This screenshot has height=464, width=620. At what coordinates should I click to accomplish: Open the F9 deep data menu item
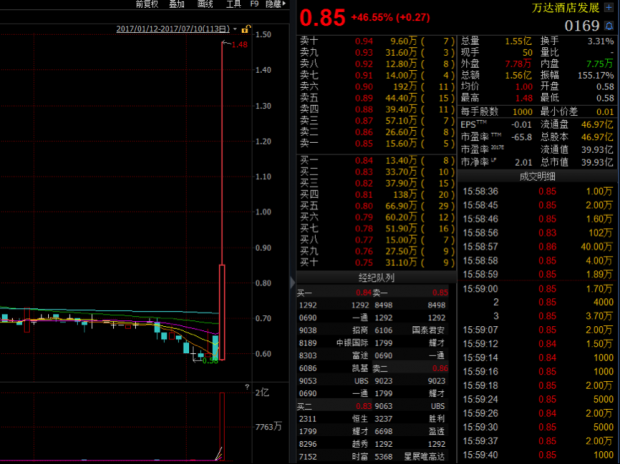tap(254, 4)
